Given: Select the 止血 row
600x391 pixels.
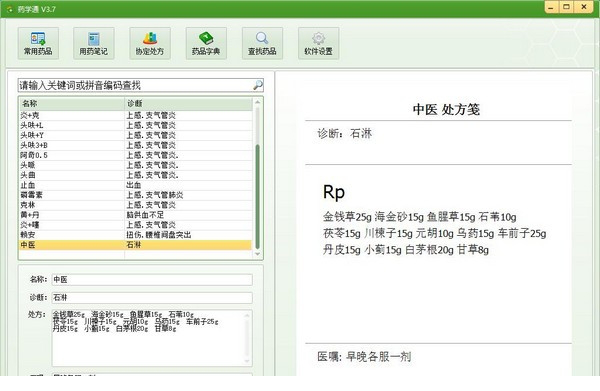Looking at the screenshot, I should pyautogui.click(x=135, y=185).
